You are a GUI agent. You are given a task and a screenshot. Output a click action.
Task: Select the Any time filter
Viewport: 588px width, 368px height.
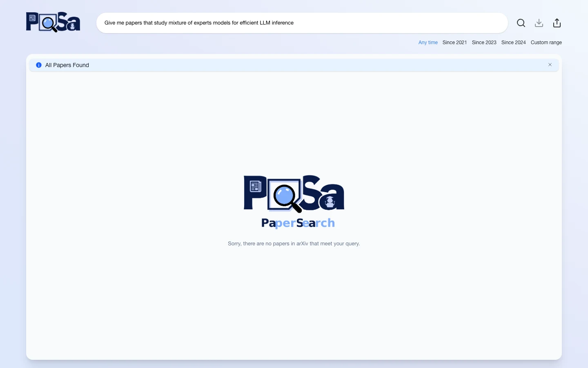click(428, 43)
